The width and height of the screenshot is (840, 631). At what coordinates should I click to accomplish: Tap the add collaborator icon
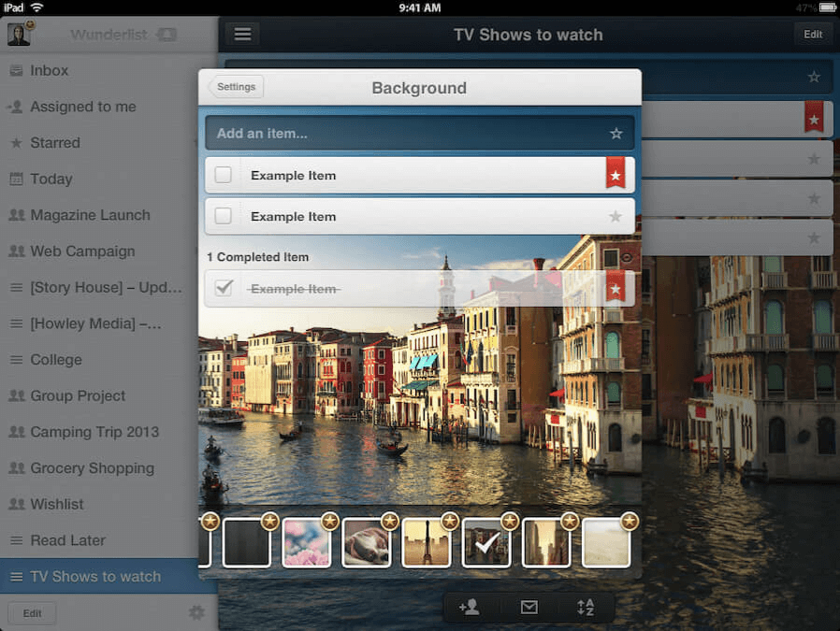[471, 607]
